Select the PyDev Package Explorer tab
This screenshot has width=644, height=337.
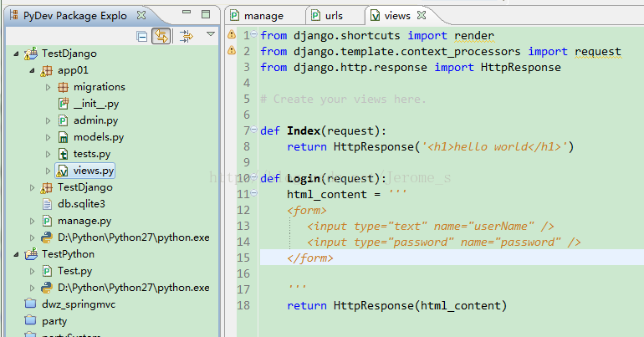[75, 16]
